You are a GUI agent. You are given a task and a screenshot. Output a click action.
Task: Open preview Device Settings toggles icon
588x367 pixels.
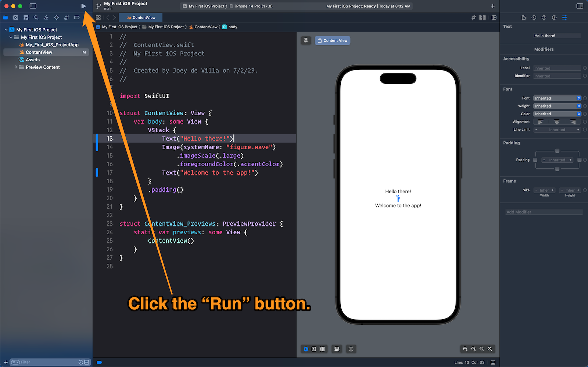(x=337, y=349)
